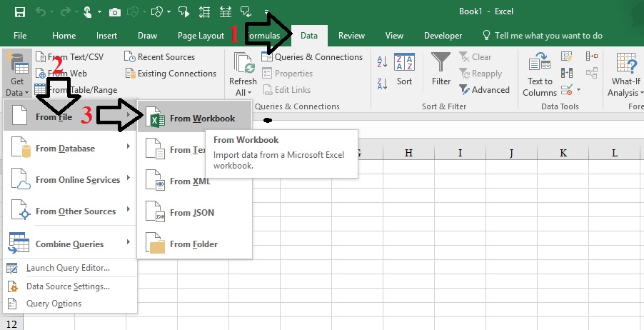Switch to the Insert tab
The width and height of the screenshot is (644, 330).
[107, 36]
